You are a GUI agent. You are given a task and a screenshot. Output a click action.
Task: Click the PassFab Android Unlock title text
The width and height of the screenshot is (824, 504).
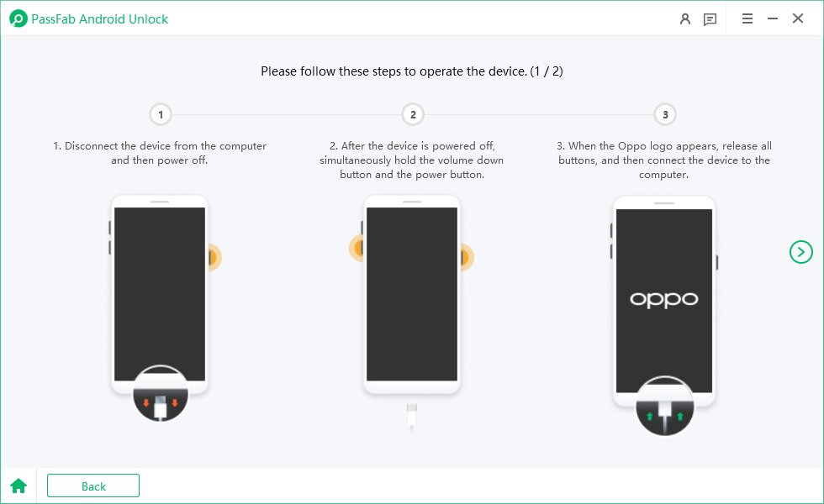pos(100,18)
